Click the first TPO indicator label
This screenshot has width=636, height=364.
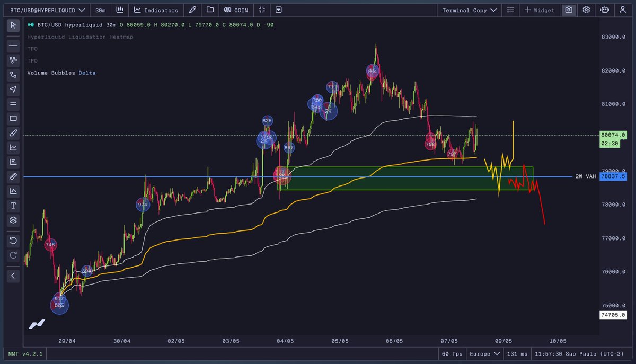pyautogui.click(x=32, y=49)
